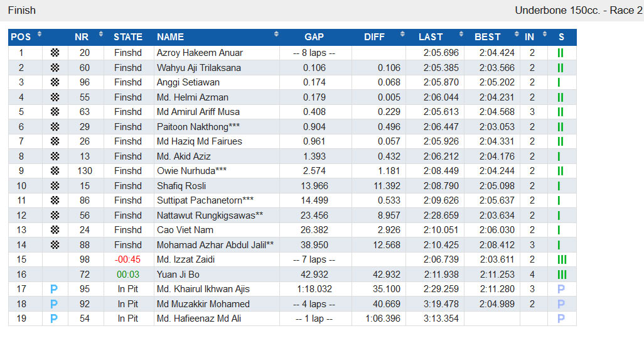
Task: Click the red -00:45 state timer
Action: pos(127,259)
